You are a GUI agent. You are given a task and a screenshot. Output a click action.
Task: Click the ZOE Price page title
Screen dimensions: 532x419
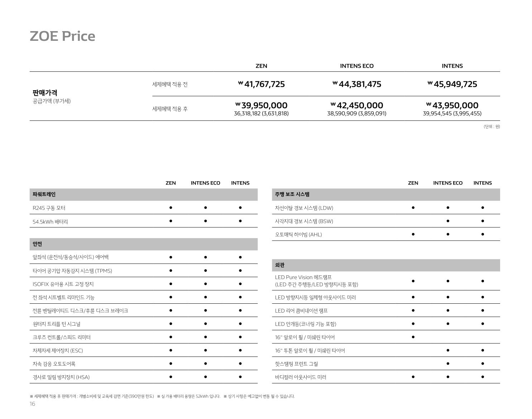pos(62,36)
